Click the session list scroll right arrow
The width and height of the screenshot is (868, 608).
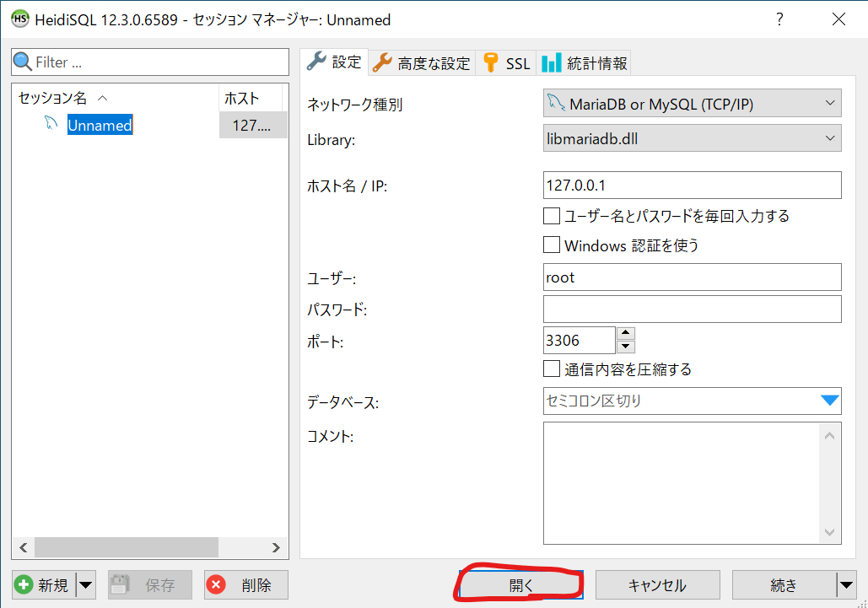[276, 547]
